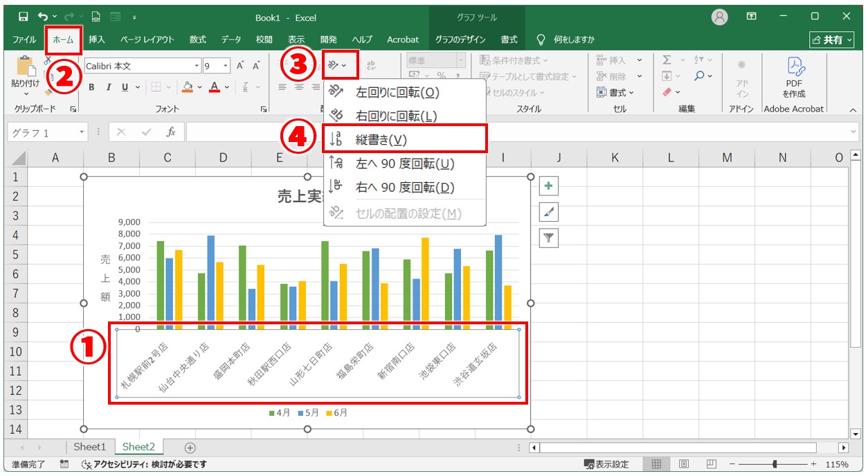Choose 左へ 90 度回転(U)

405,164
